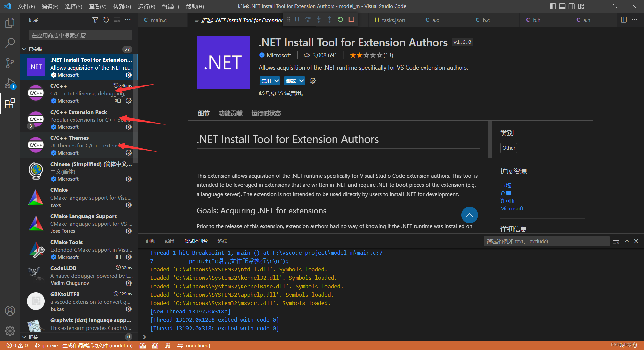Open the Source Control view
Viewport: 644px width, 350px height.
click(x=10, y=63)
